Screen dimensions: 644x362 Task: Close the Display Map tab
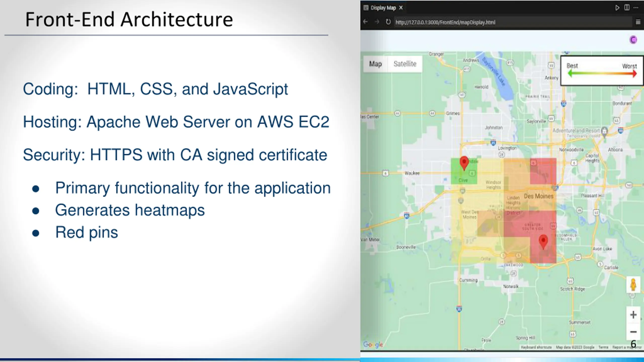coord(401,8)
